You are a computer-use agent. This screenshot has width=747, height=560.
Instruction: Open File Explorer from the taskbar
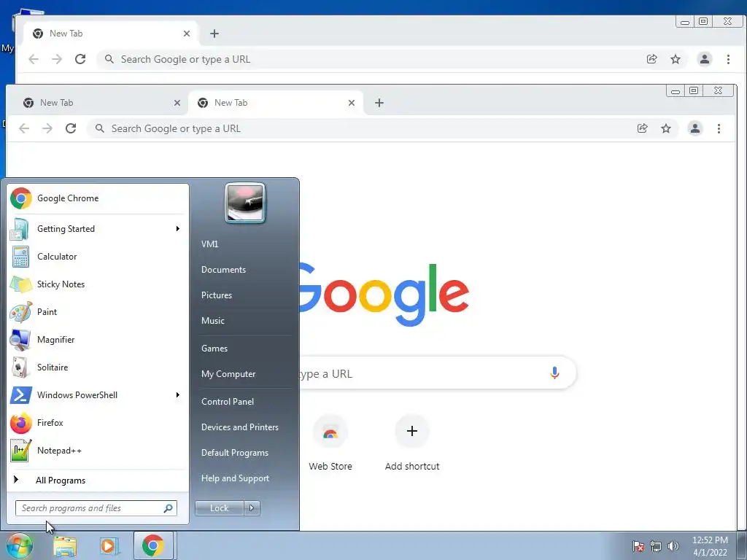tap(65, 546)
